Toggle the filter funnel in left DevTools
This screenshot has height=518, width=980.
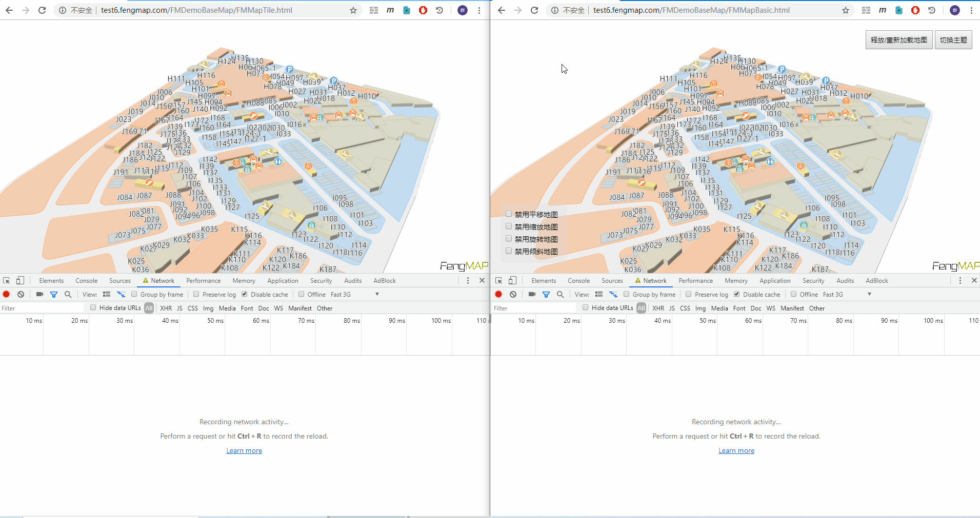point(54,294)
